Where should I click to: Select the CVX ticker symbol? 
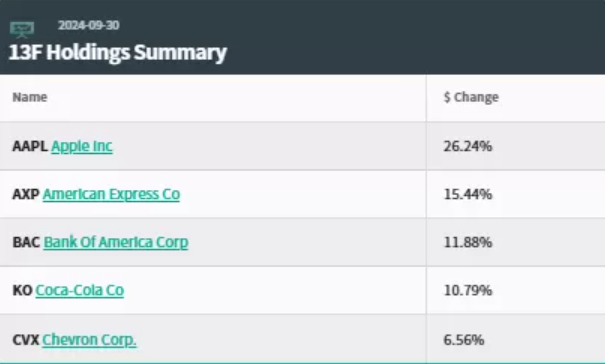pos(26,340)
